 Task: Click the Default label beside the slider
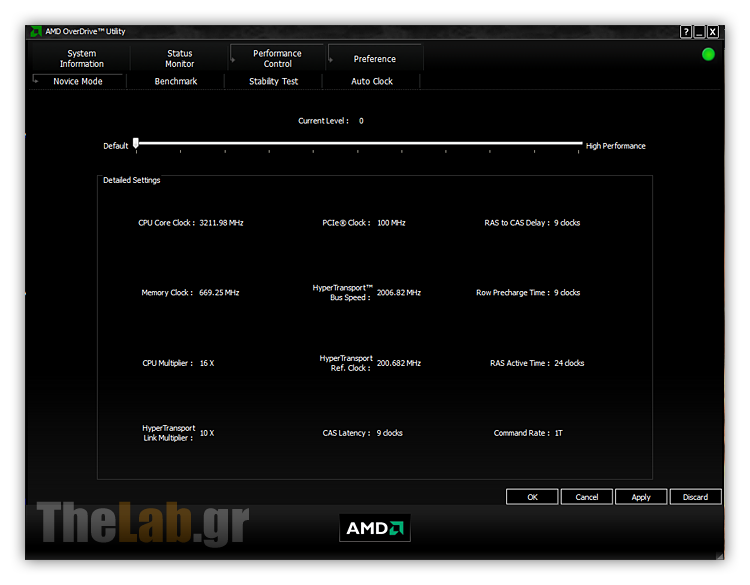(116, 146)
